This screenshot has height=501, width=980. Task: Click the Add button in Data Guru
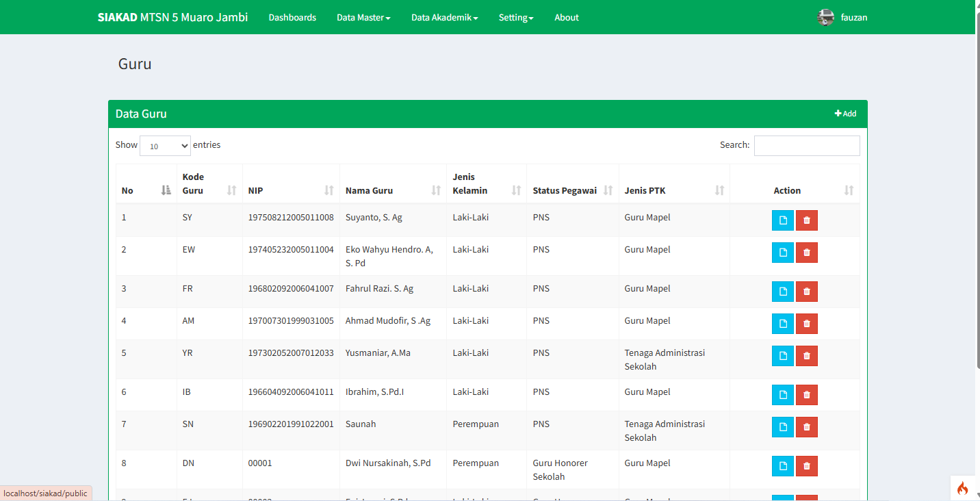845,114
